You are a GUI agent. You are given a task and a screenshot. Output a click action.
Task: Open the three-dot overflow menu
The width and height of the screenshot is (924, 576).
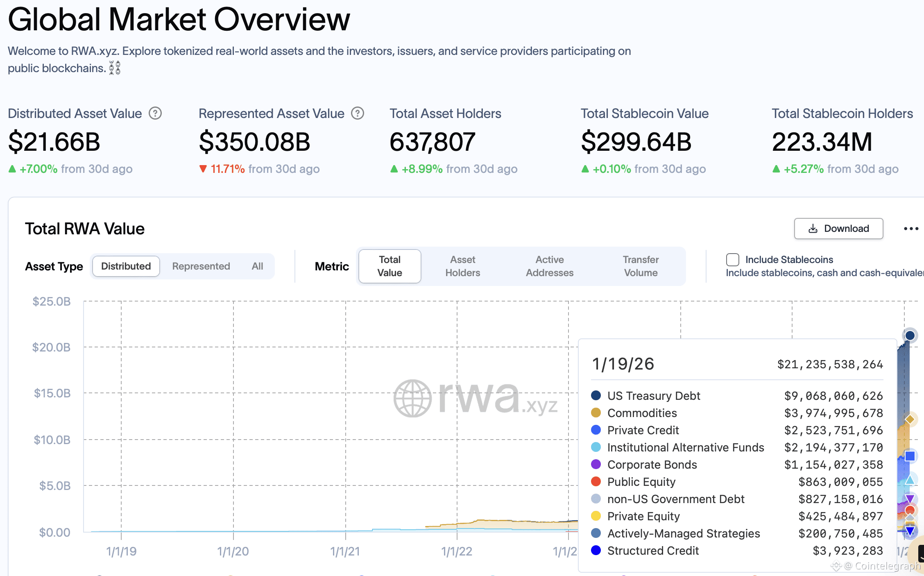911,229
